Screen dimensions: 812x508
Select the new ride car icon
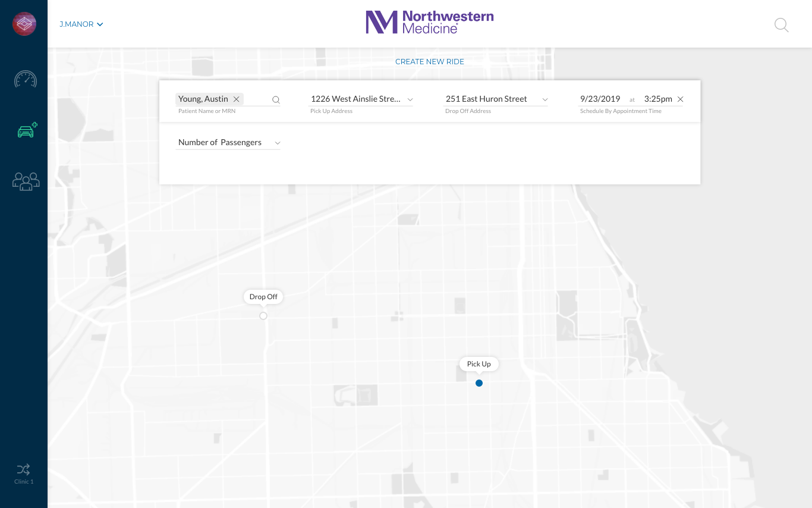27,130
